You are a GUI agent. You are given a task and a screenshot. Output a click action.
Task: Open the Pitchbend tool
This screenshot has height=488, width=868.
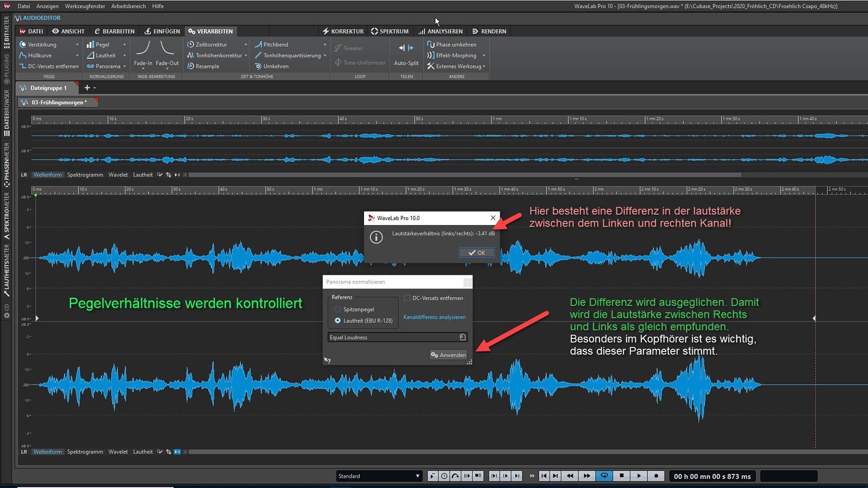pyautogui.click(x=271, y=44)
